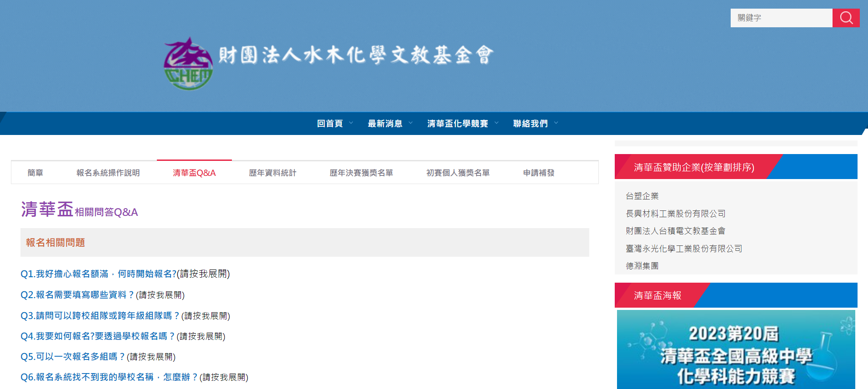Select the 清華盃Q&A tab
This screenshot has height=389, width=868.
[194, 173]
